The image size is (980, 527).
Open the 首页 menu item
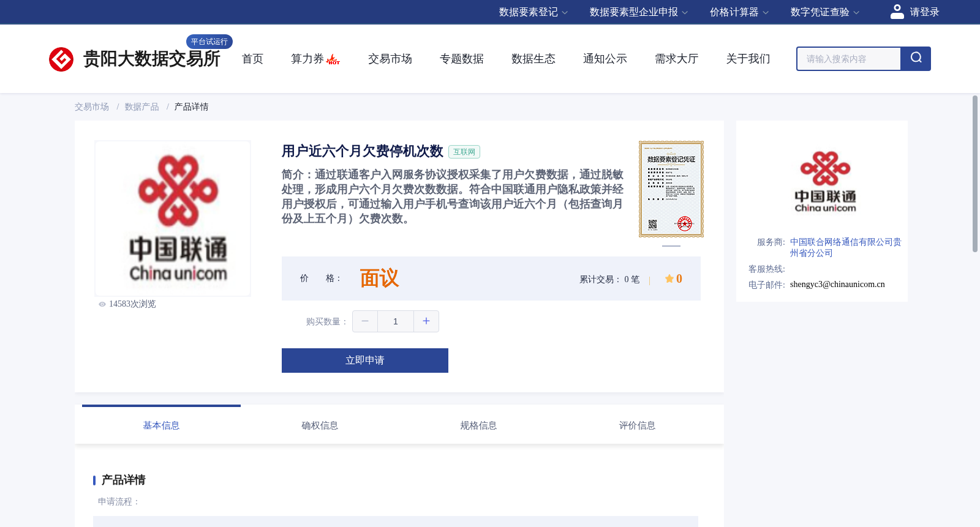coord(252,59)
